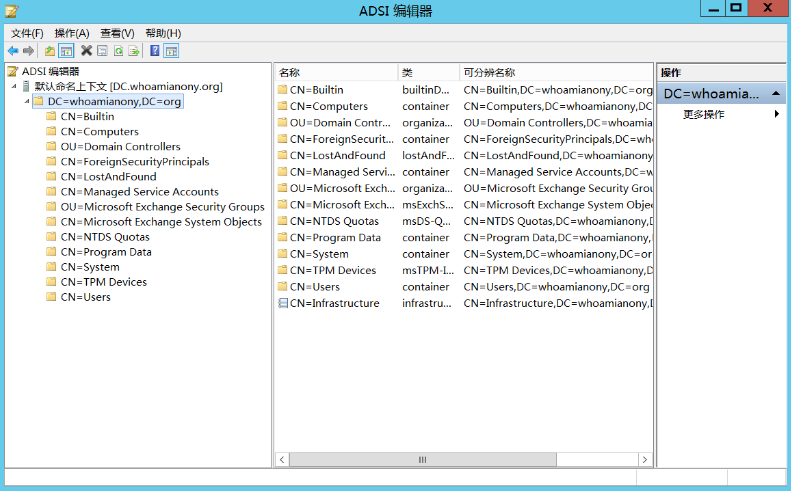This screenshot has width=791, height=491.
Task: Toggle the Show/Hide Console Tree button
Action: click(66, 50)
